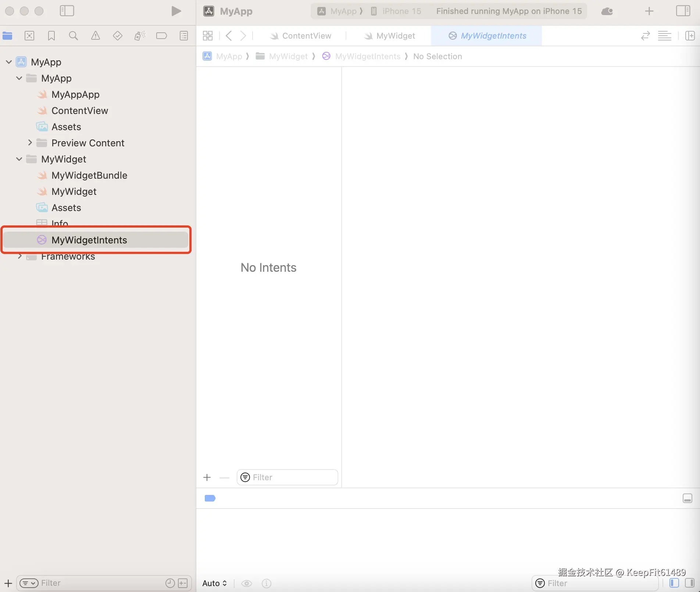Toggle the variables view pane
Screen dimensions: 700x592
pos(674,583)
